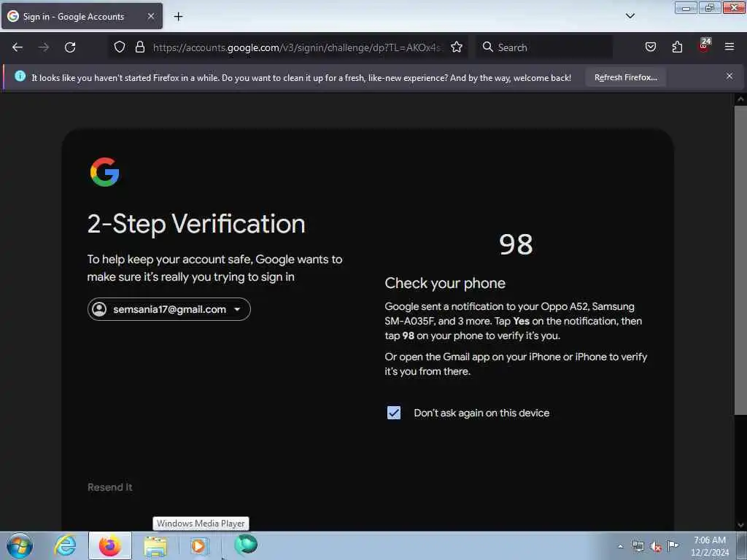Open the clock showing 7:06 AM
This screenshot has width=747, height=560.
point(709,546)
